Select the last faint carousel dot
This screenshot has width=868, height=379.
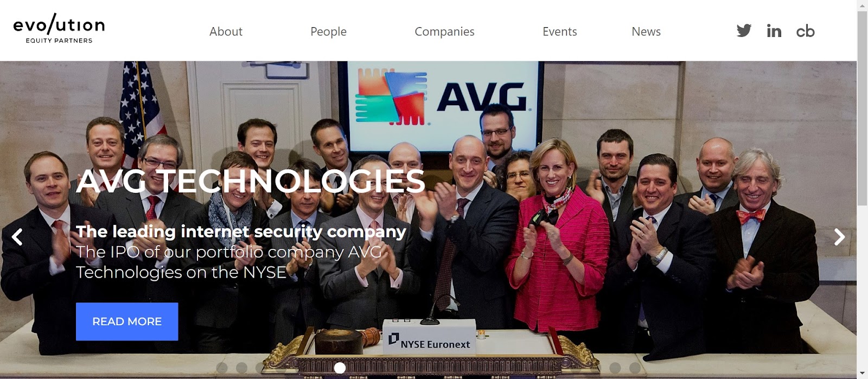635,368
